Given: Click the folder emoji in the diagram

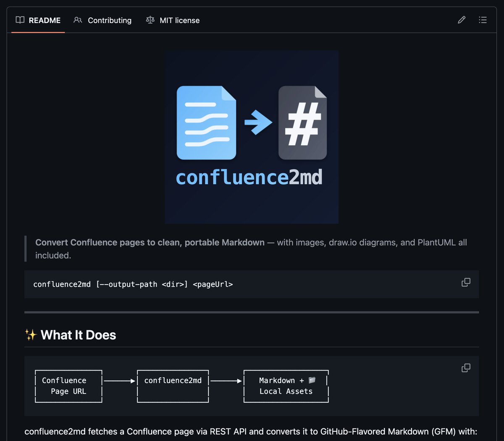Looking at the screenshot, I should tap(312, 380).
